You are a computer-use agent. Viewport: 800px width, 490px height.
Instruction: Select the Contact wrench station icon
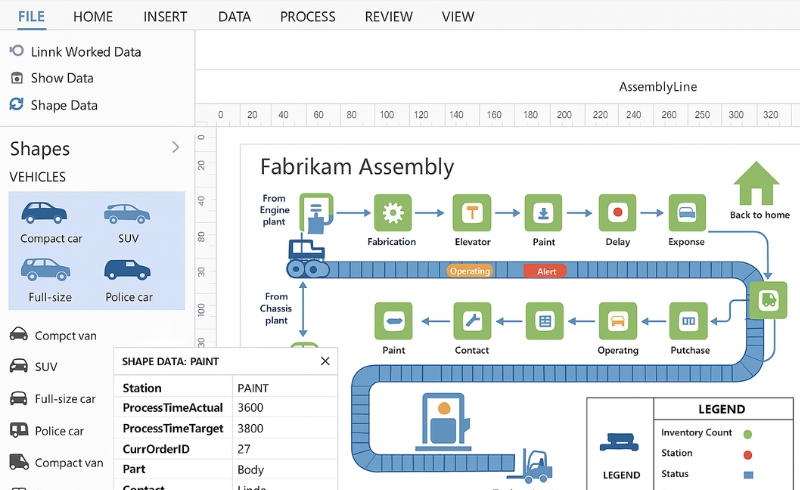click(472, 321)
